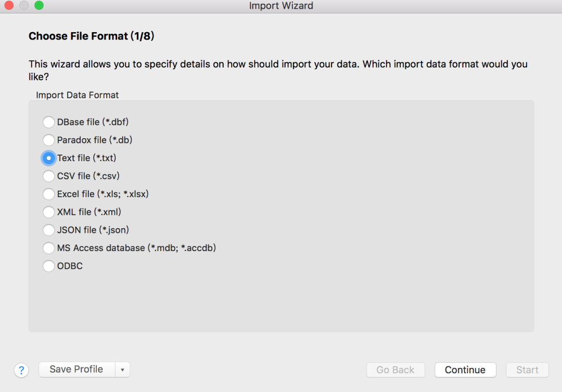Image resolution: width=562 pixels, height=392 pixels.
Task: Choose Paradox file (*.db) format
Action: click(x=48, y=140)
